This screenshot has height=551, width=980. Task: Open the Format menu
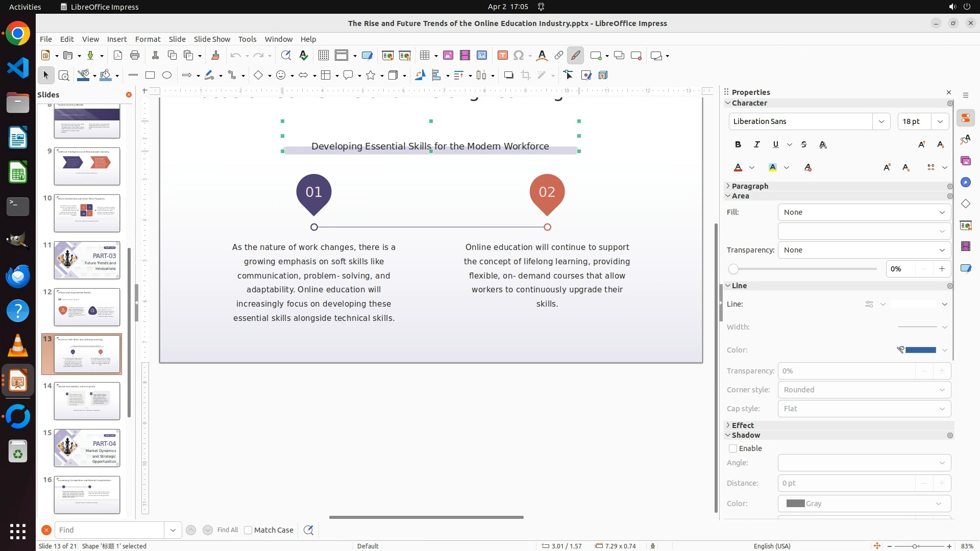pos(148,39)
